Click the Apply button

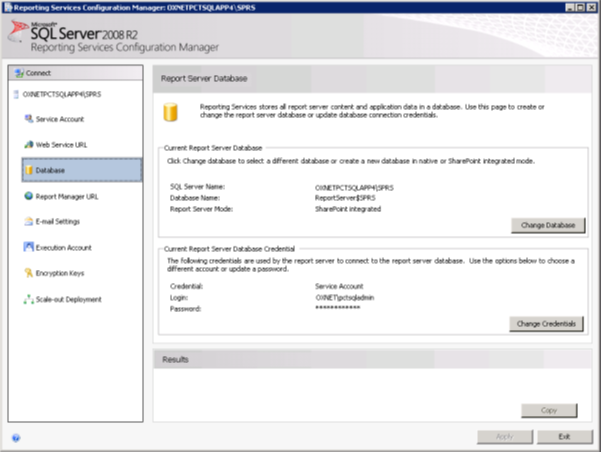click(504, 437)
